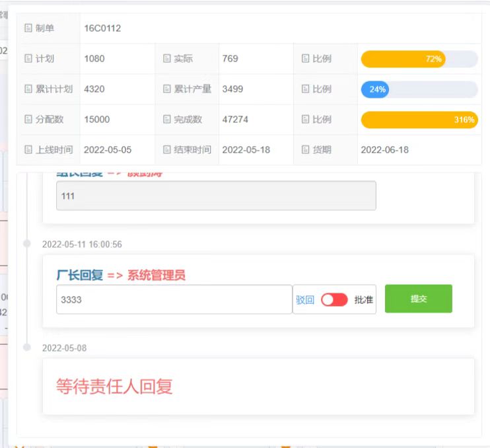Click the 等待责任人回复 card
The image size is (490, 448).
258,387
